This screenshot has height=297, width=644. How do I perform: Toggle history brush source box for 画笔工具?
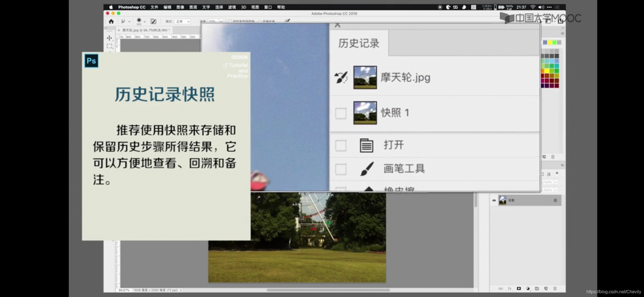341,169
